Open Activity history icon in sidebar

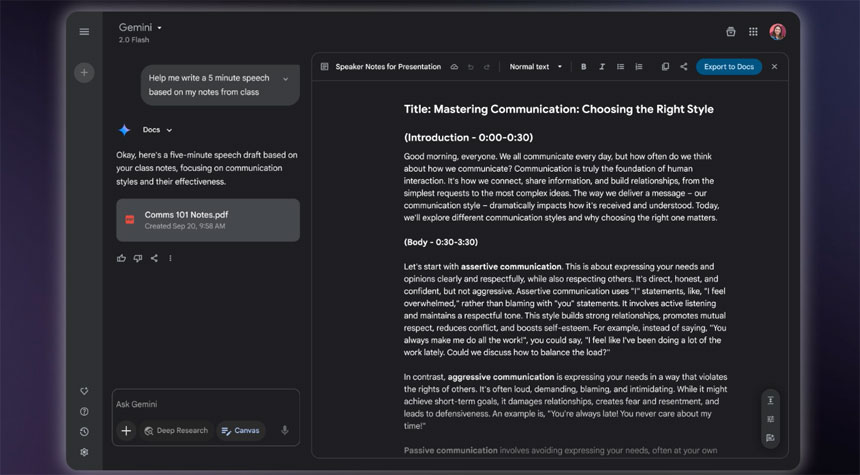pyautogui.click(x=84, y=432)
